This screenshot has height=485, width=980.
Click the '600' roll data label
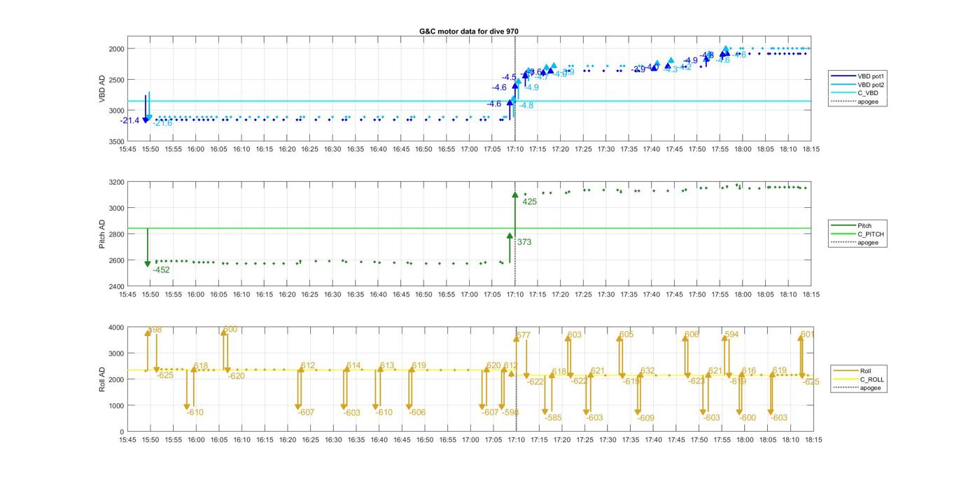click(x=230, y=330)
